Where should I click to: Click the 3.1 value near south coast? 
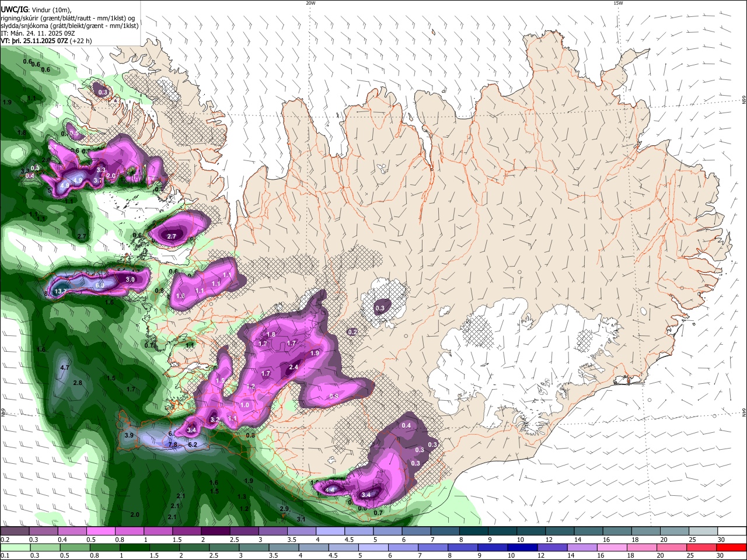click(301, 519)
